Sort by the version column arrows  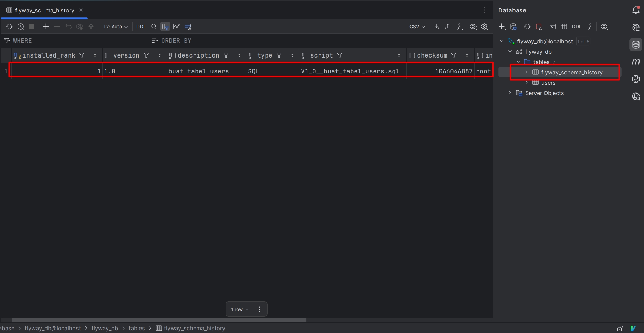(x=160, y=55)
